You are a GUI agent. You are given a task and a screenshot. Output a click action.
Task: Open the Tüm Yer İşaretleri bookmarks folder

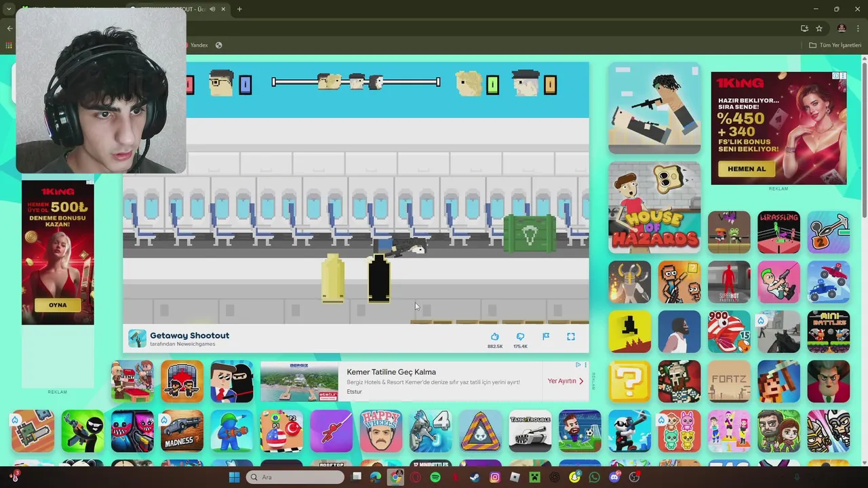click(x=835, y=45)
